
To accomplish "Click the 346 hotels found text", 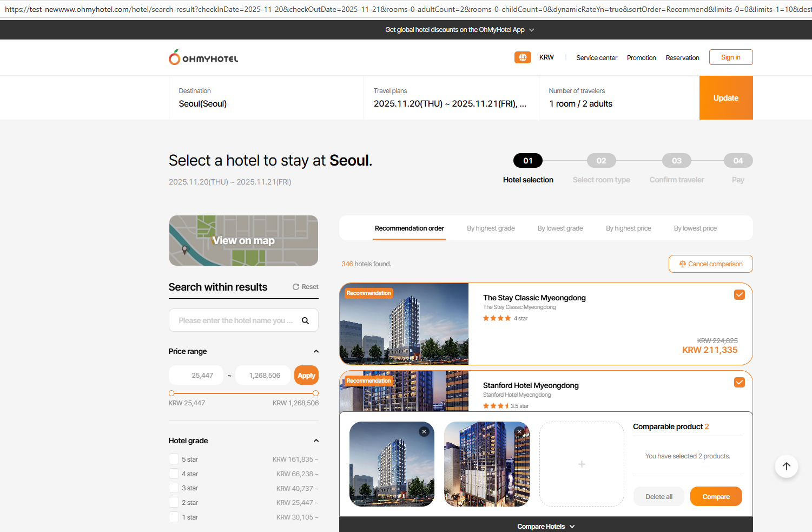I will 366,264.
